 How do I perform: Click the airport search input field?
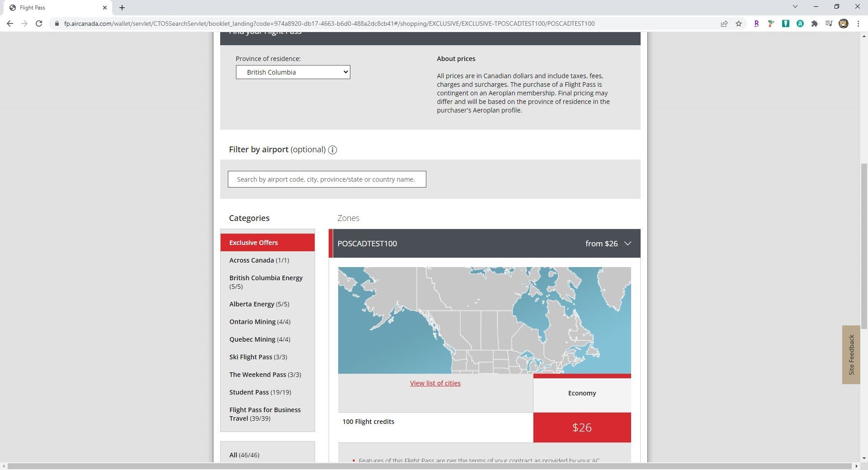(x=327, y=179)
